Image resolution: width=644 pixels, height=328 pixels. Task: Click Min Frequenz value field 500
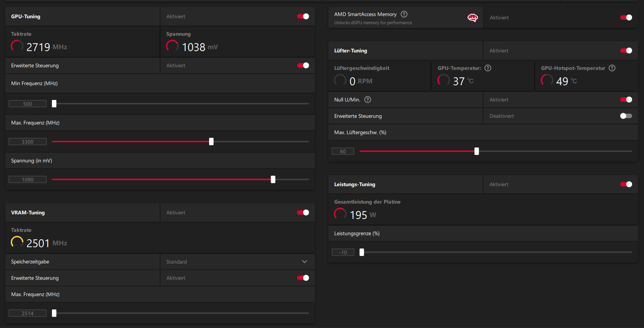pos(27,104)
